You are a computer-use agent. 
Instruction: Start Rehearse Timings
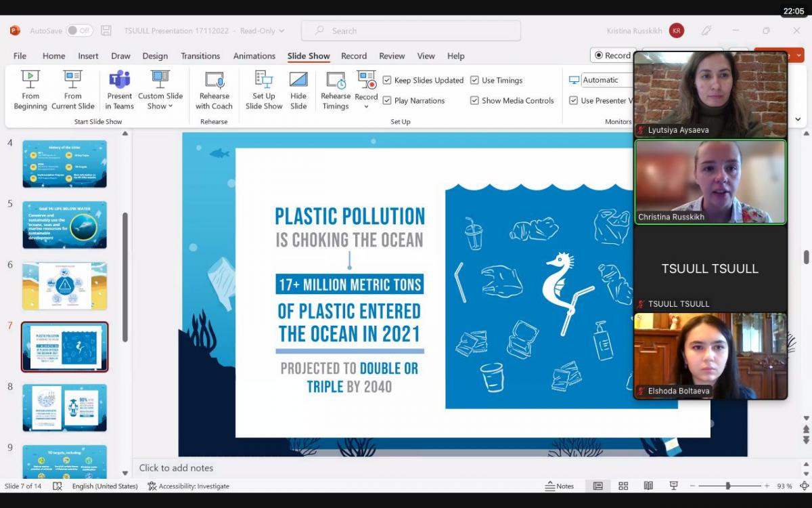coord(336,89)
